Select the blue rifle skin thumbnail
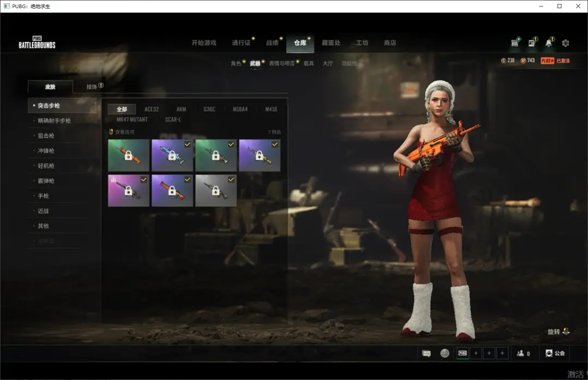The image size is (588, 380). [x=173, y=155]
